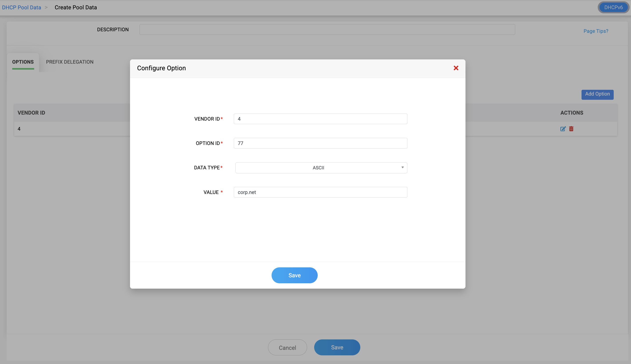
Task: Toggle the DHCPv6 switch
Action: click(x=613, y=8)
